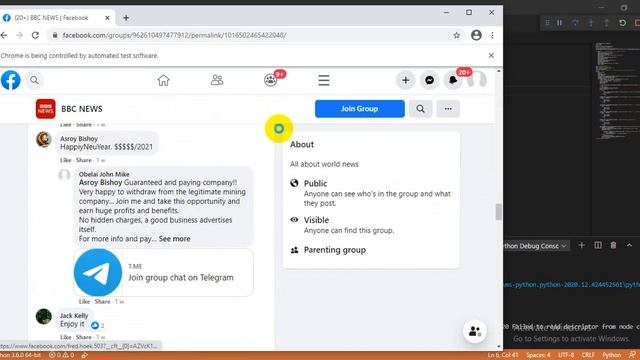Open Groups icon with 9+ badge
640x360 pixels.
[270, 80]
